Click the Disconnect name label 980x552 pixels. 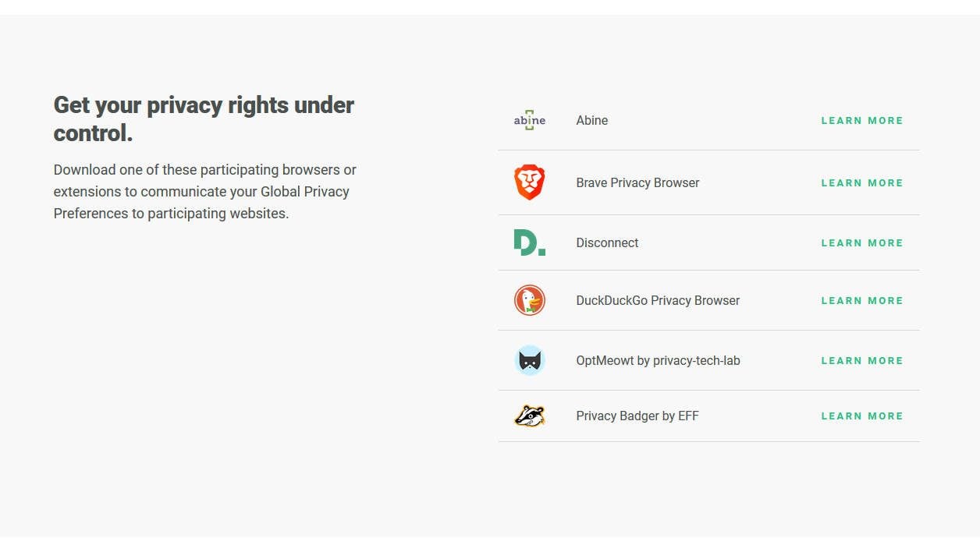coord(607,242)
